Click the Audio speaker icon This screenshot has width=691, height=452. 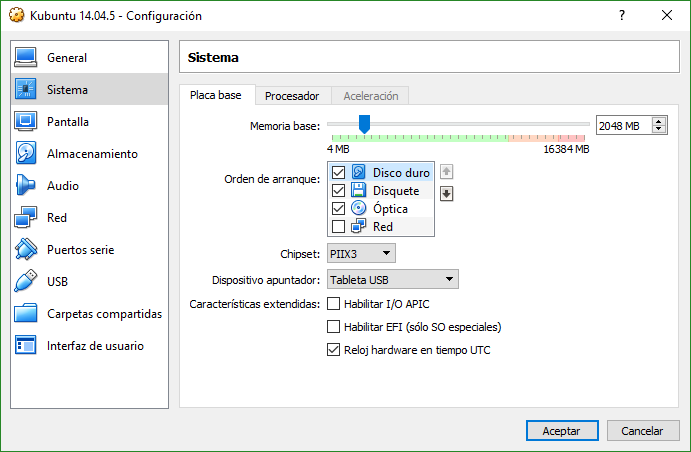click(26, 186)
